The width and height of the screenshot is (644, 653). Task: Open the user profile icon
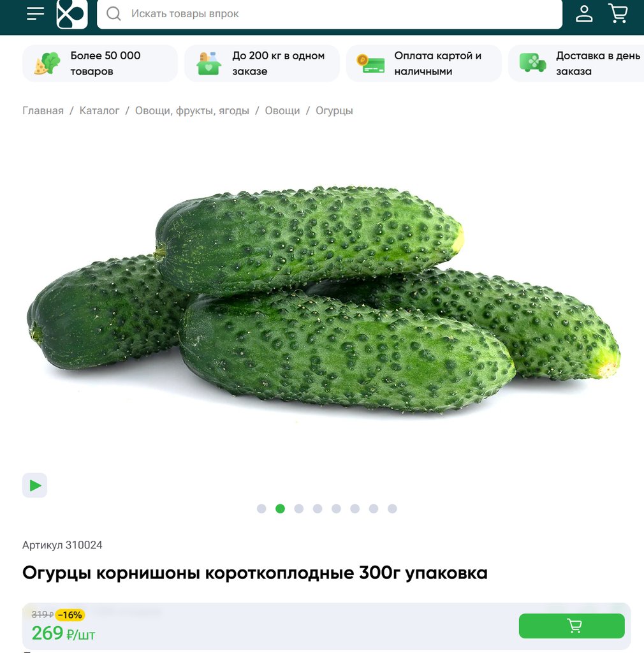[584, 13]
